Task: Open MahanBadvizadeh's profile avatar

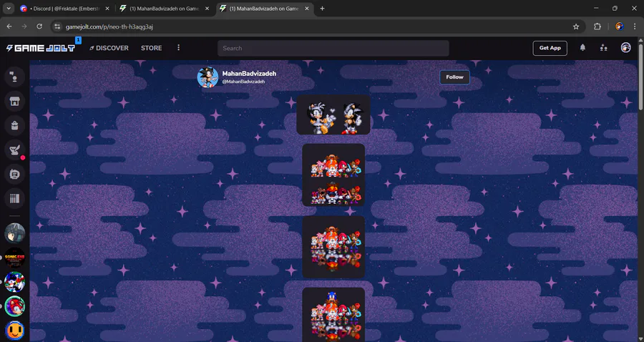Action: tap(208, 77)
